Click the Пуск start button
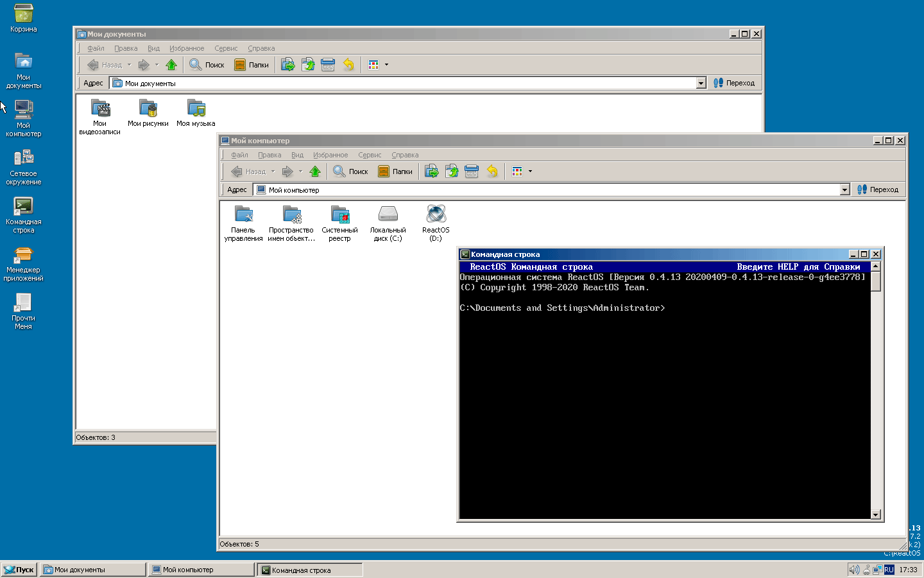This screenshot has height=578, width=924. tap(19, 570)
